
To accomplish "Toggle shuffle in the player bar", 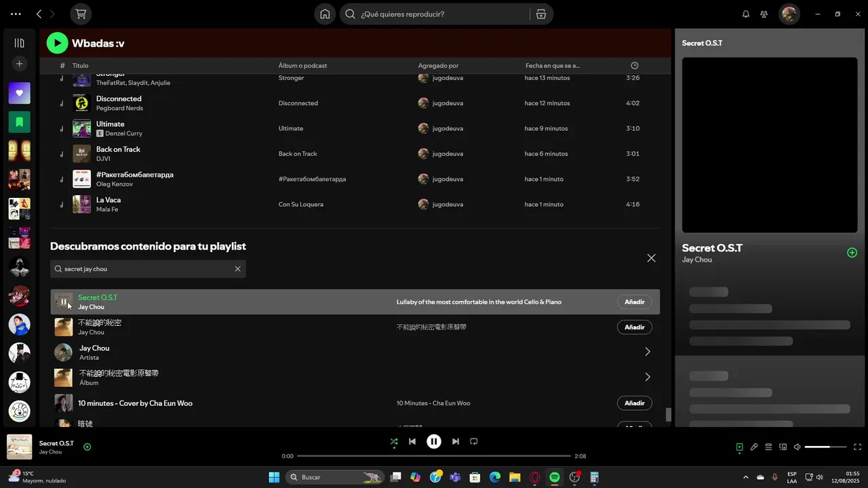I will point(394,442).
